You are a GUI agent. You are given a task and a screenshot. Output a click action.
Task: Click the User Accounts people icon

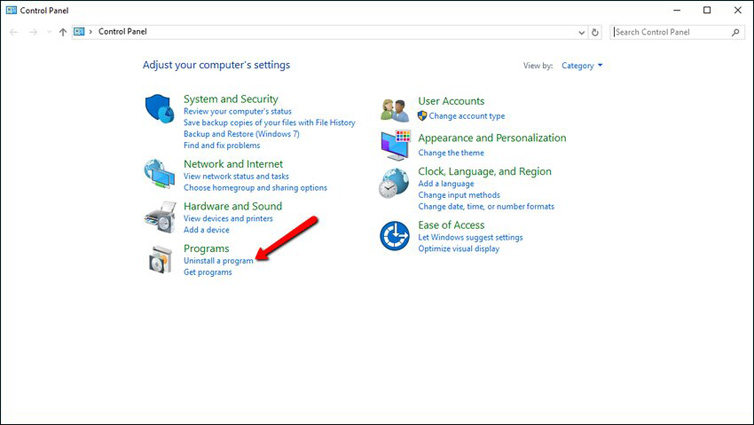coord(395,108)
